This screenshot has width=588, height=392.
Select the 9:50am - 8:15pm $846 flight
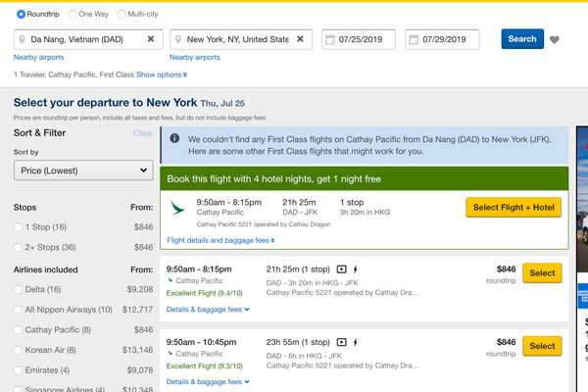542,273
